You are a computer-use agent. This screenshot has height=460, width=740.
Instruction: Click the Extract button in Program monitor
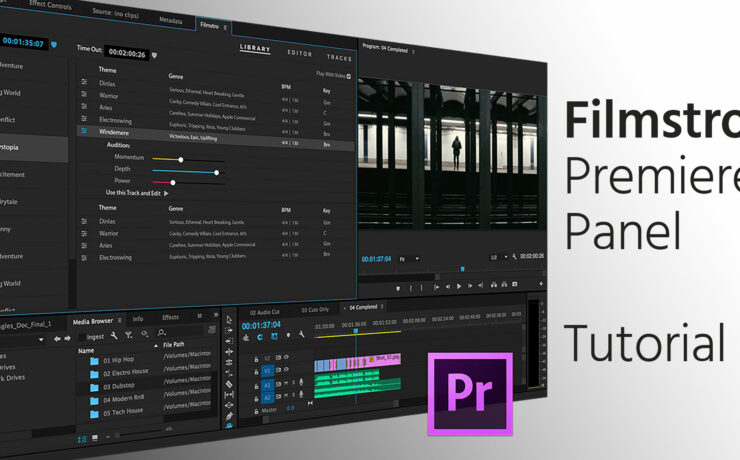pyautogui.click(x=504, y=284)
